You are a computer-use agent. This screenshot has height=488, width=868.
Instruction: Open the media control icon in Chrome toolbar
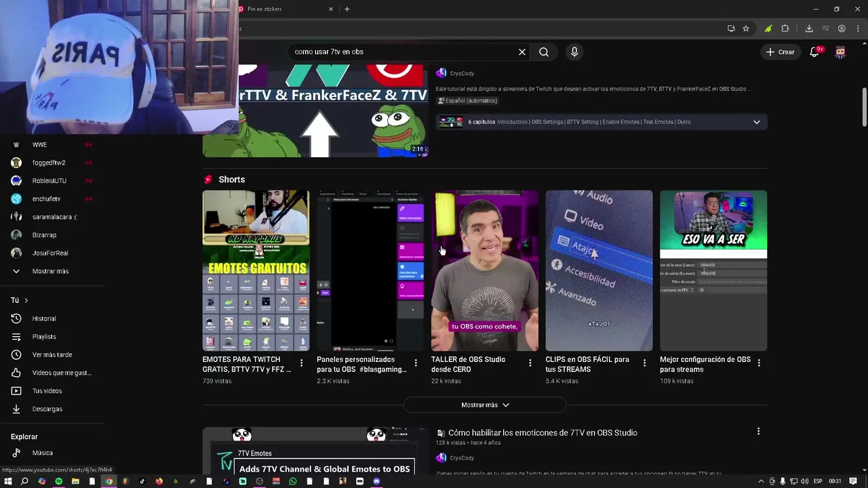coord(825,28)
